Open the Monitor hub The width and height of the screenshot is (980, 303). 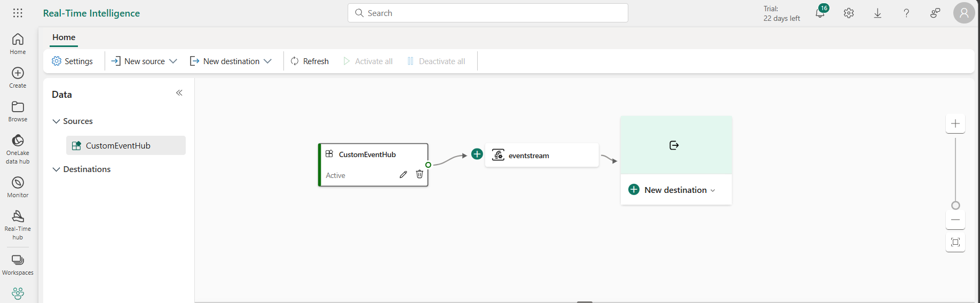click(x=18, y=187)
